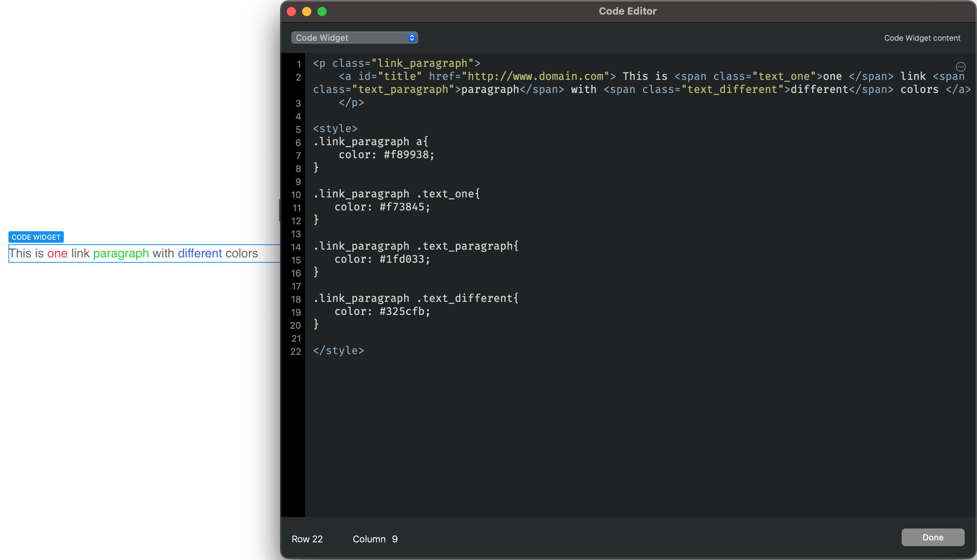Minimize the Code Editor window

pos(307,12)
